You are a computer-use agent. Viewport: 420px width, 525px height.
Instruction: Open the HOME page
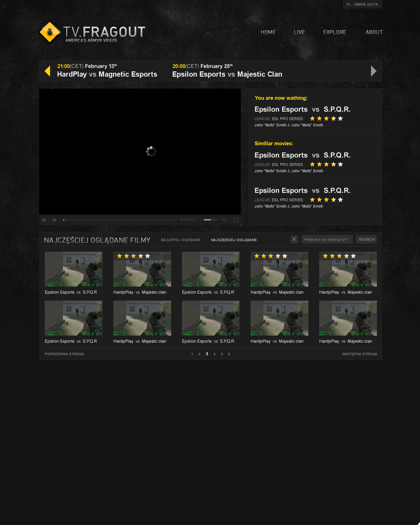coord(268,32)
